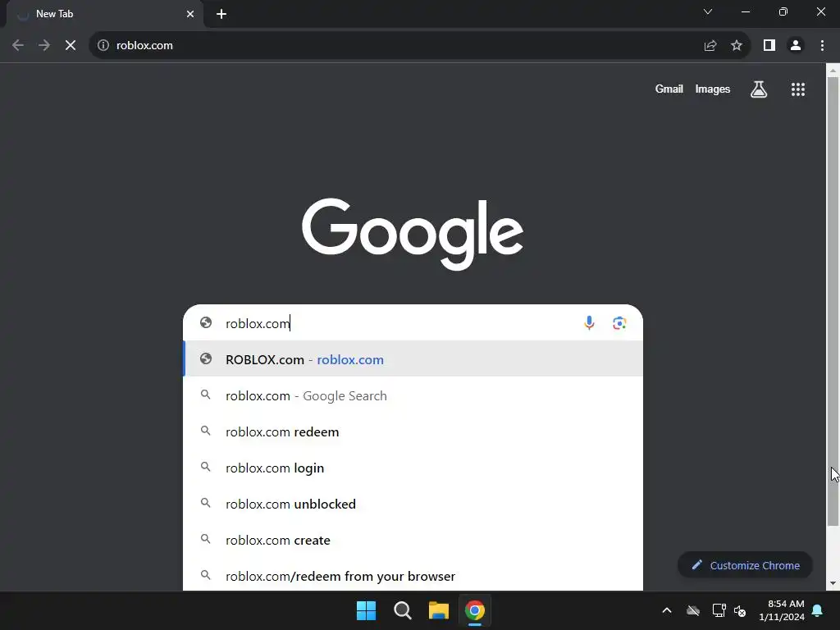Click the address bar URL text

[144, 46]
